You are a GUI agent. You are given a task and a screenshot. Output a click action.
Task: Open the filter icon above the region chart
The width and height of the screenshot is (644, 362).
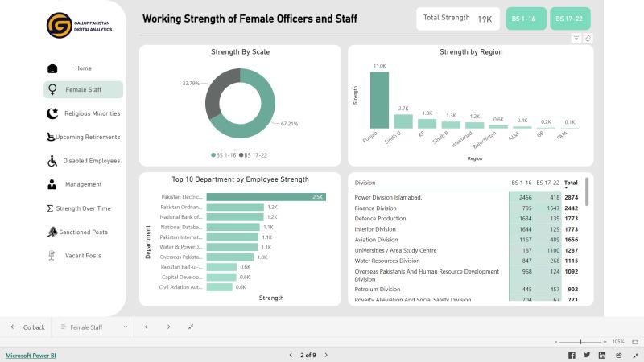tap(576, 38)
